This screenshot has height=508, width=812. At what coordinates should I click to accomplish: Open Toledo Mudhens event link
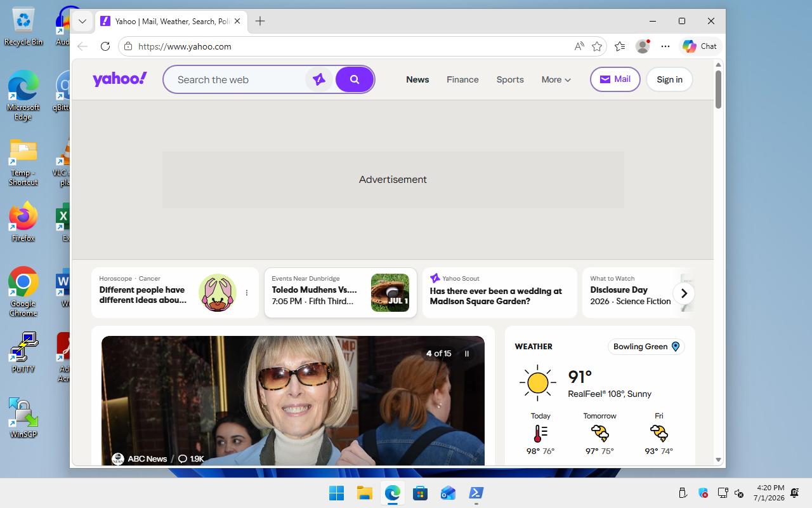[x=315, y=290]
